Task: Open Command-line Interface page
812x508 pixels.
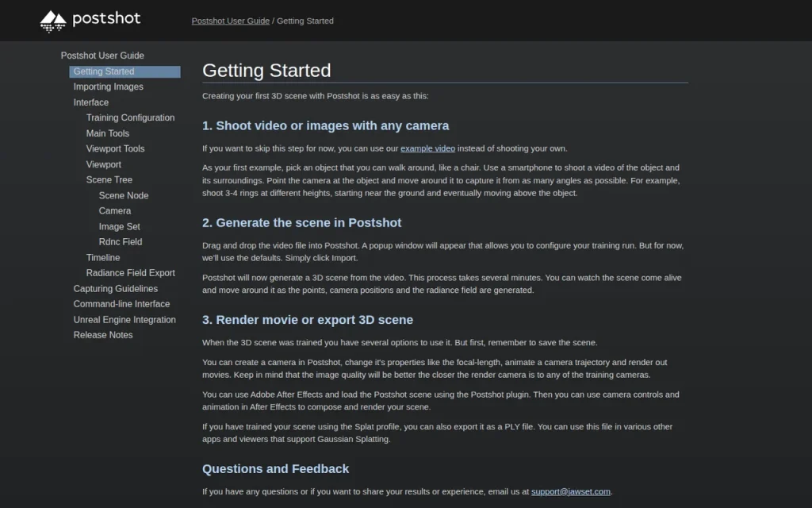Action: pos(121,304)
